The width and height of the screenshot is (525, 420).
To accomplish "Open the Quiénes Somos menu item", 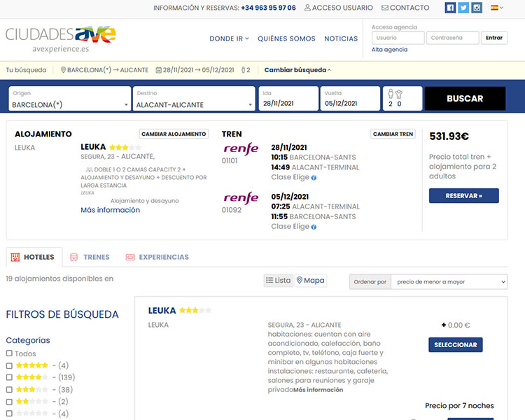I will pos(286,39).
